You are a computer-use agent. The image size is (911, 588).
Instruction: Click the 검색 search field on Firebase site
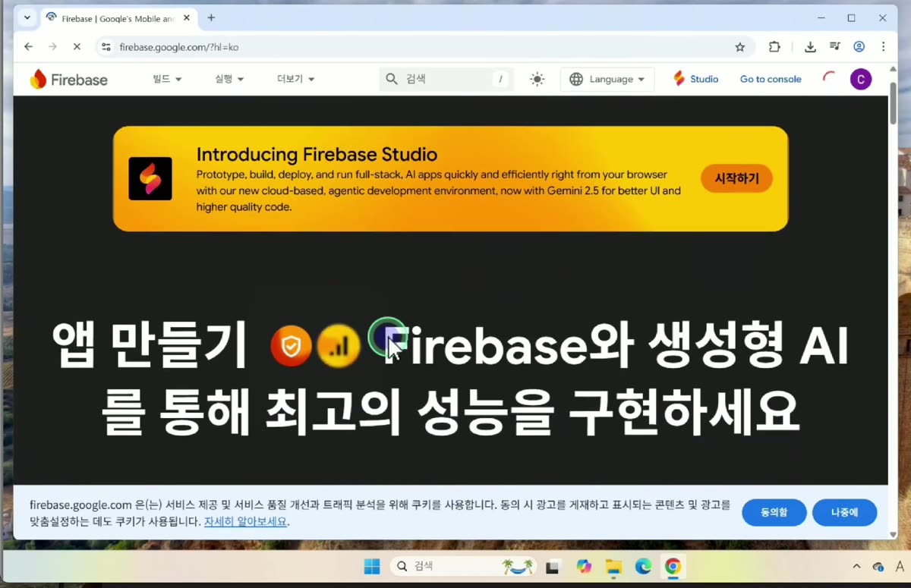point(446,79)
